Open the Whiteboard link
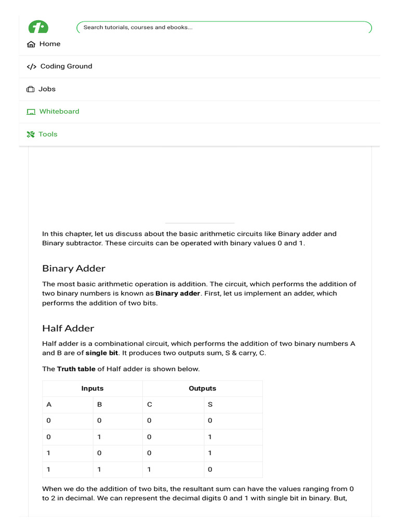This screenshot has width=399, height=532. 59,112
